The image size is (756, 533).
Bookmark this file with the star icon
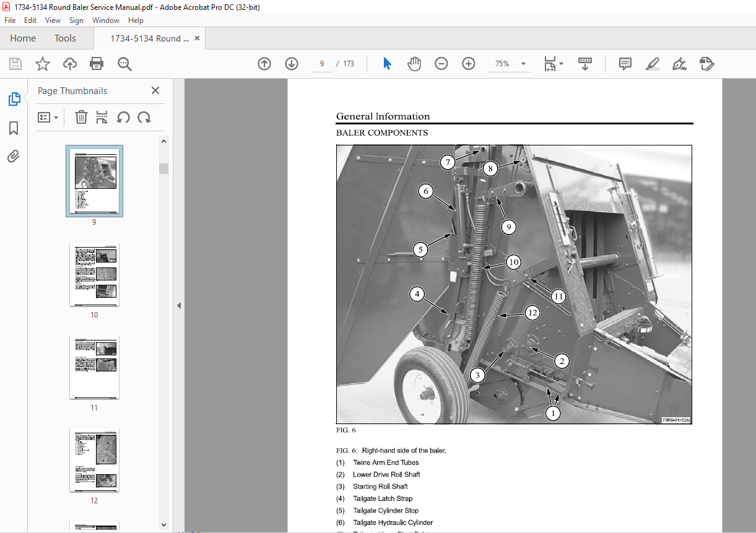coord(42,64)
